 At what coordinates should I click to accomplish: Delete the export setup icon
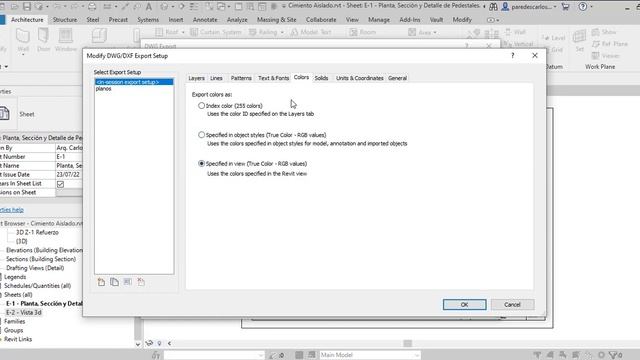141,282
